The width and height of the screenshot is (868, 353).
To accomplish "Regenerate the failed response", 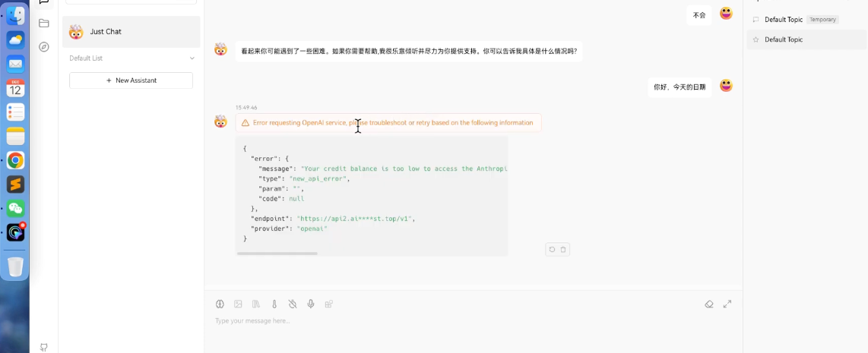I will click(552, 249).
